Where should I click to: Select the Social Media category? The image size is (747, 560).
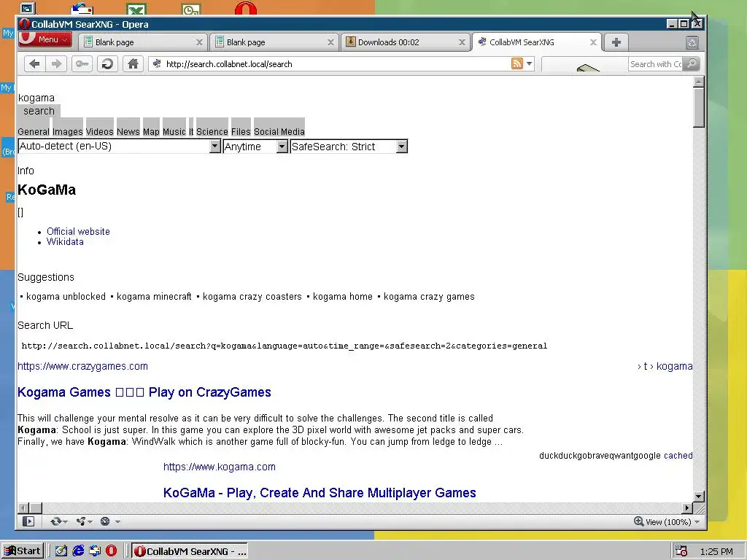point(279,131)
